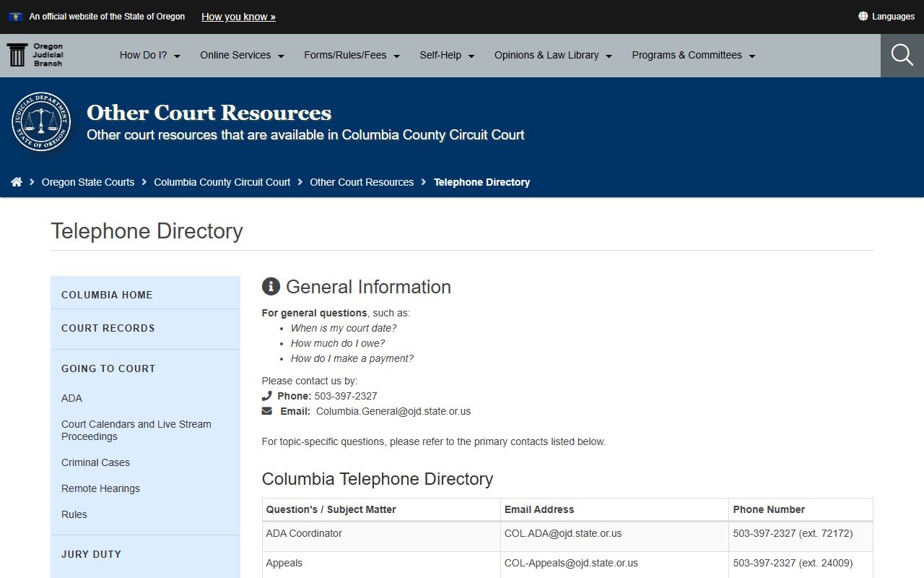Click the General Information info icon
Image resolution: width=924 pixels, height=578 pixels.
pyautogui.click(x=271, y=287)
